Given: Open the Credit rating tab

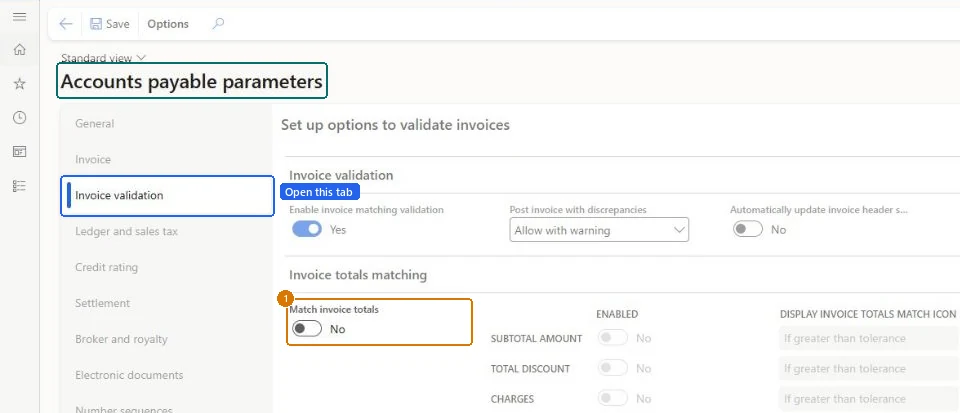Looking at the screenshot, I should coord(167,267).
